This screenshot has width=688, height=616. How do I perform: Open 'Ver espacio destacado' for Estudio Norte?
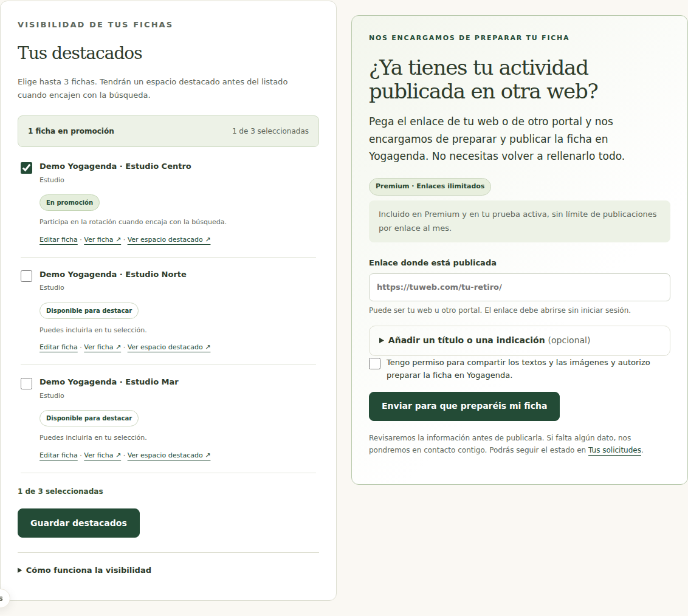[x=169, y=347]
